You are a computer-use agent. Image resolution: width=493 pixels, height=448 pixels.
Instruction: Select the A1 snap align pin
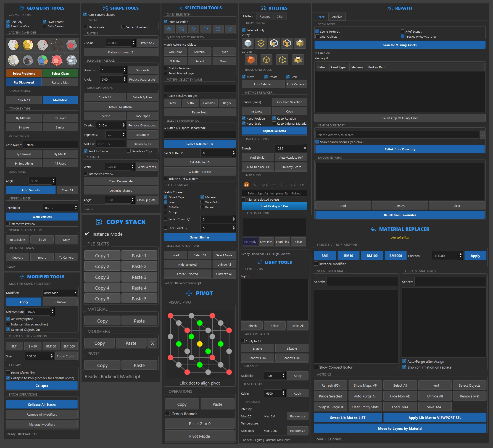click(246, 185)
